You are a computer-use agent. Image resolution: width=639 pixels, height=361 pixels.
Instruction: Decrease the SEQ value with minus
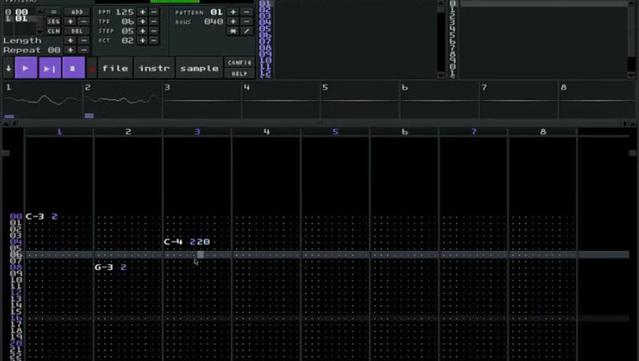pos(84,21)
